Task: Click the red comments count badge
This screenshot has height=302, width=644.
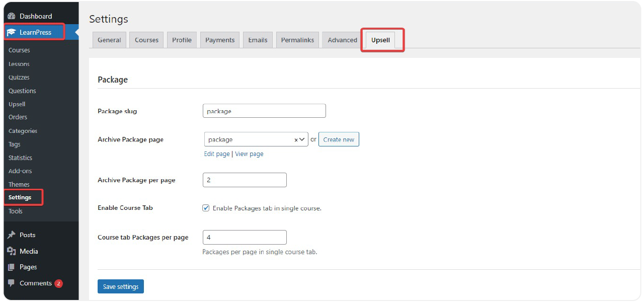Action: point(58,283)
